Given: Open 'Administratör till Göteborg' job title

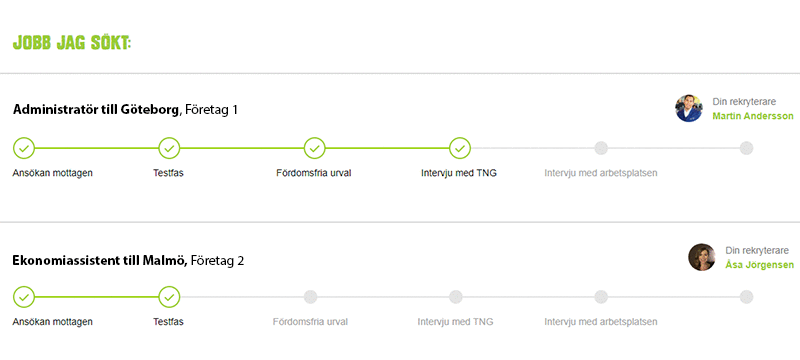Looking at the screenshot, I should (96, 110).
